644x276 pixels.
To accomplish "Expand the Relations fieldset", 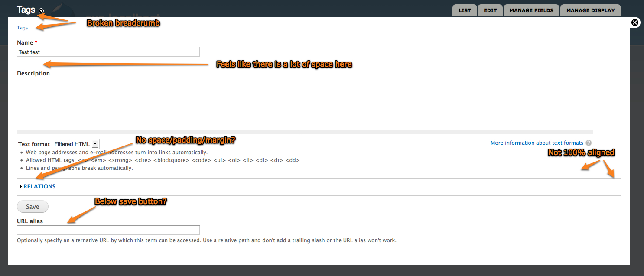I will click(x=39, y=187).
